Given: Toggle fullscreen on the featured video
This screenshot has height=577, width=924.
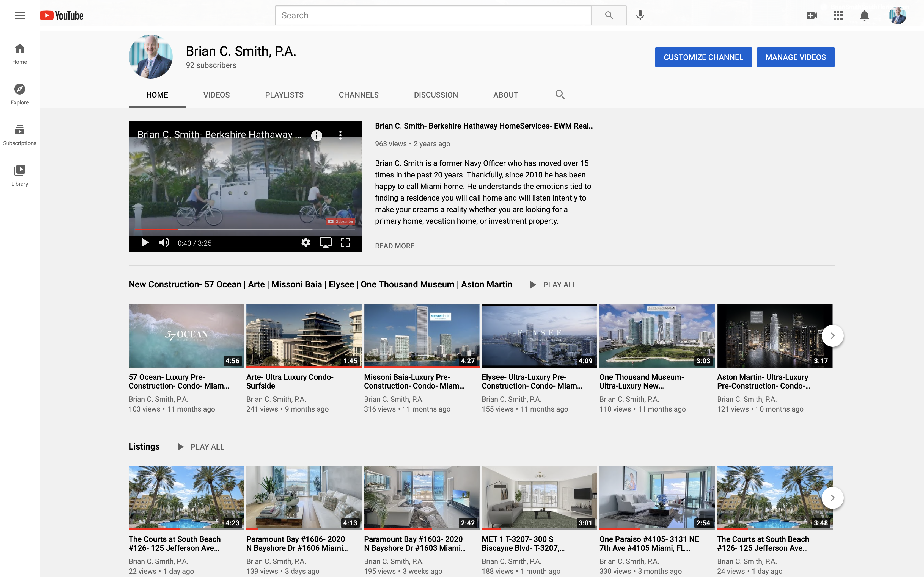Looking at the screenshot, I should [x=345, y=243].
